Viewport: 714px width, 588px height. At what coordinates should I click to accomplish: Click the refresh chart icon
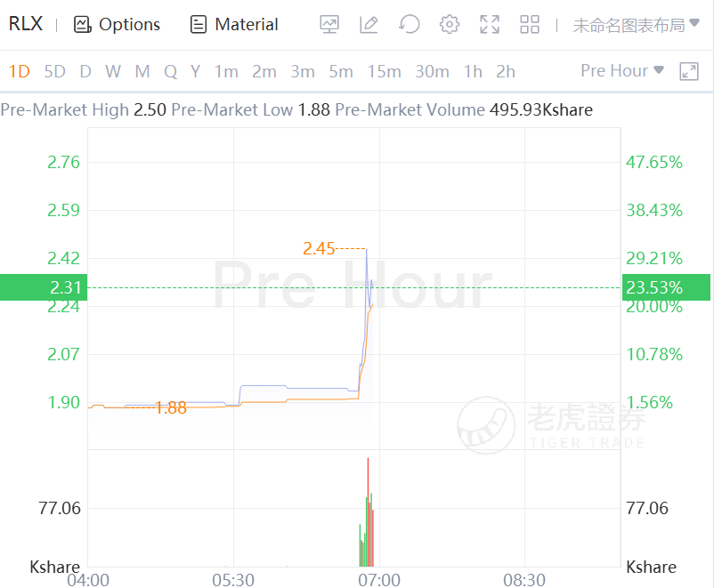tap(410, 24)
